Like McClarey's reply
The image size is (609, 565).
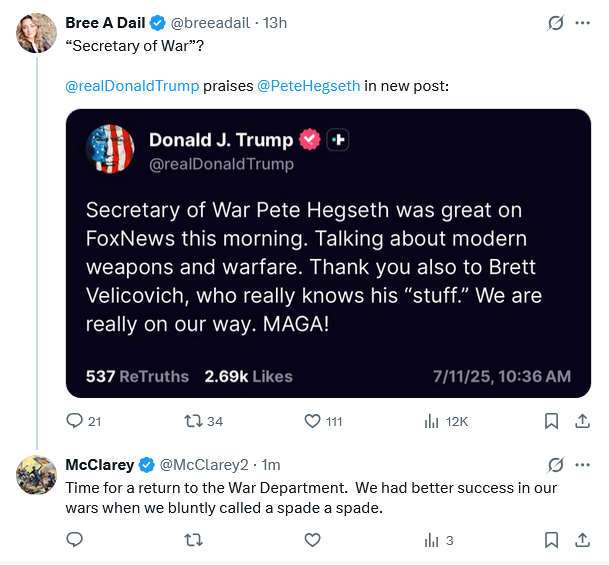tap(312, 540)
